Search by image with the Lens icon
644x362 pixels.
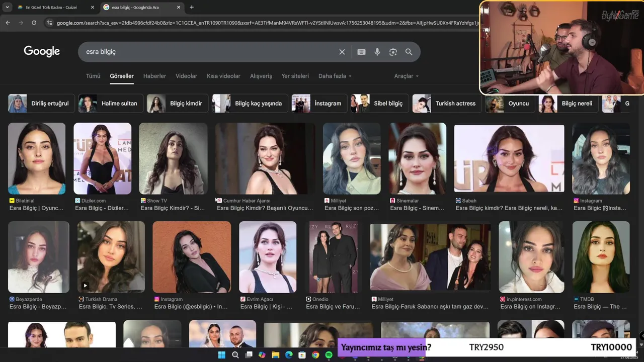[393, 52]
